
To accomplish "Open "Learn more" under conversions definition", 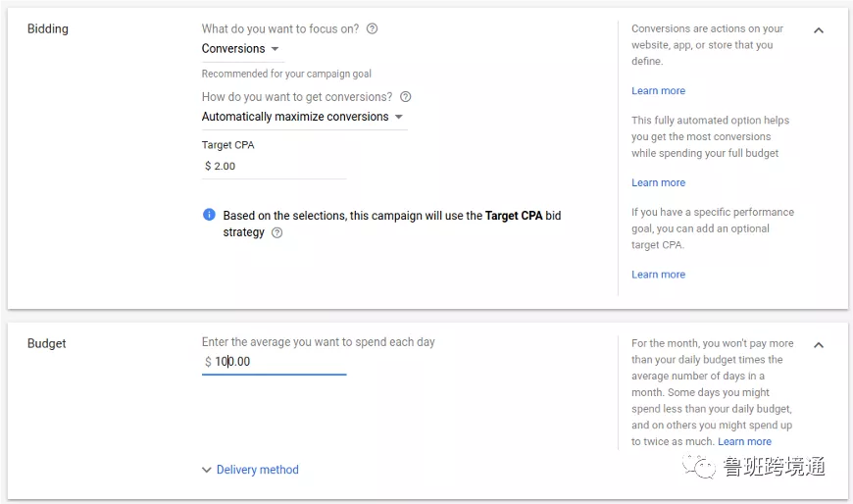I will point(658,91).
